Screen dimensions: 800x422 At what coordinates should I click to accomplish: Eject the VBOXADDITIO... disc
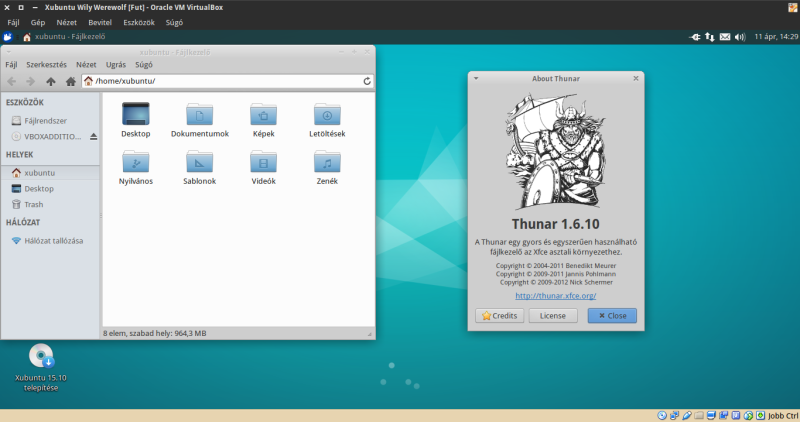[93, 136]
